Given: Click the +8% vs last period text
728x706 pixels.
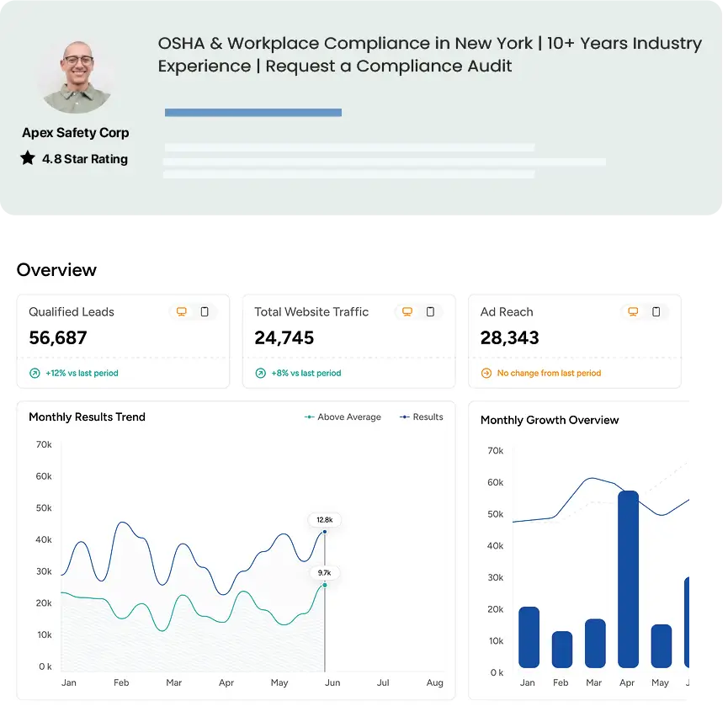Looking at the screenshot, I should pos(306,373).
